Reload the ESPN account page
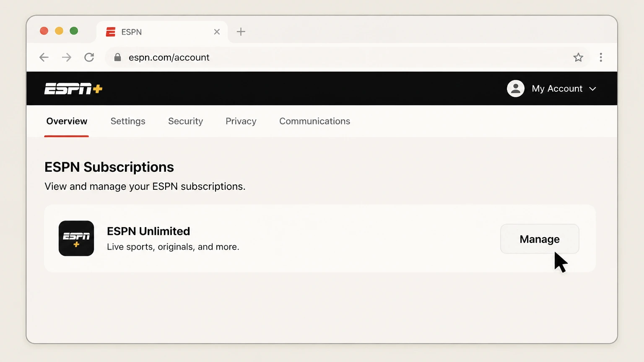 point(89,57)
